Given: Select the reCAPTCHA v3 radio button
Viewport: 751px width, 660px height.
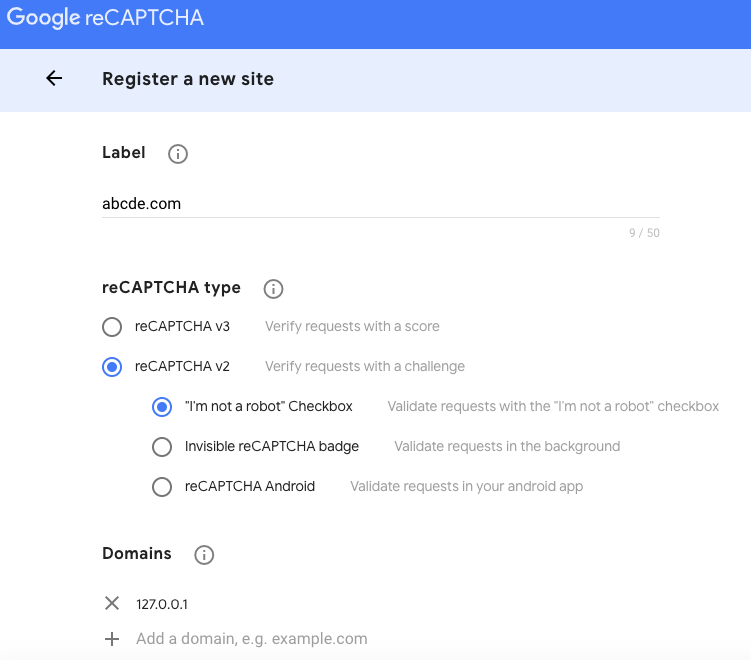Looking at the screenshot, I should (x=112, y=327).
